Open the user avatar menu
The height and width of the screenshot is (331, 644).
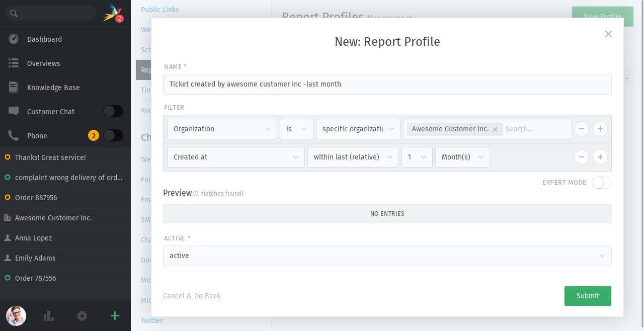(x=16, y=316)
